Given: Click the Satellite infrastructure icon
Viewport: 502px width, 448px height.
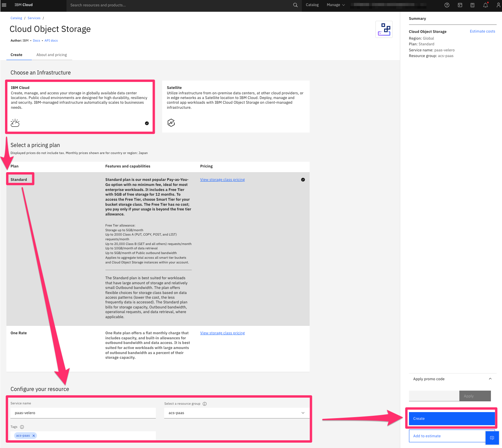Looking at the screenshot, I should pyautogui.click(x=171, y=123).
